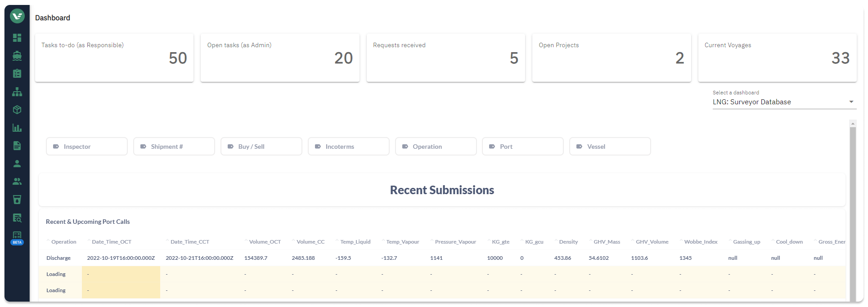Click the scrollbar up arrow
Screen dimensions: 868x307
(853, 123)
